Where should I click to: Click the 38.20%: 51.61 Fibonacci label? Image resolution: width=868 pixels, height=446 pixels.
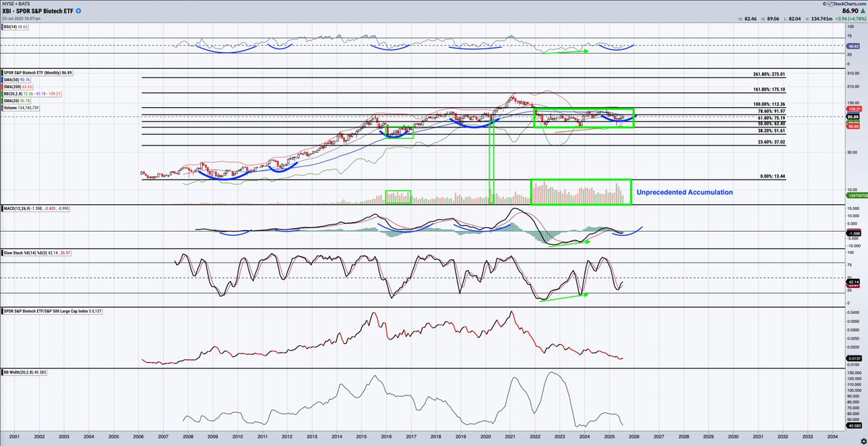pos(771,130)
